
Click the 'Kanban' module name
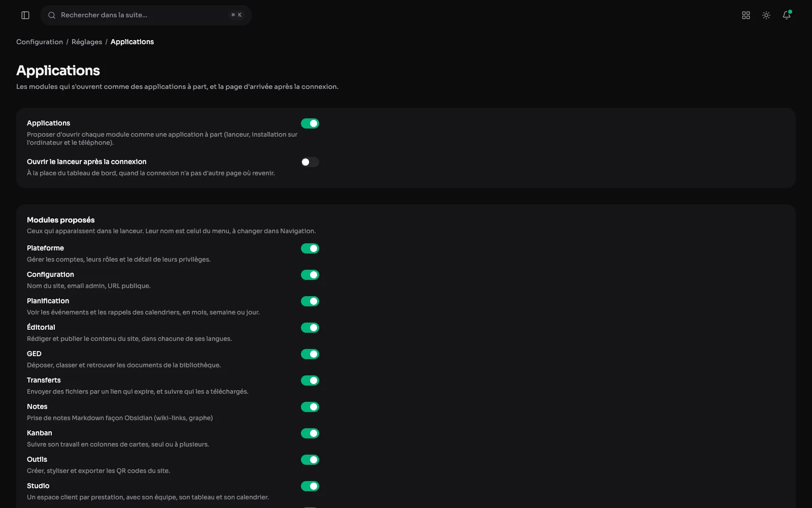[x=40, y=433]
